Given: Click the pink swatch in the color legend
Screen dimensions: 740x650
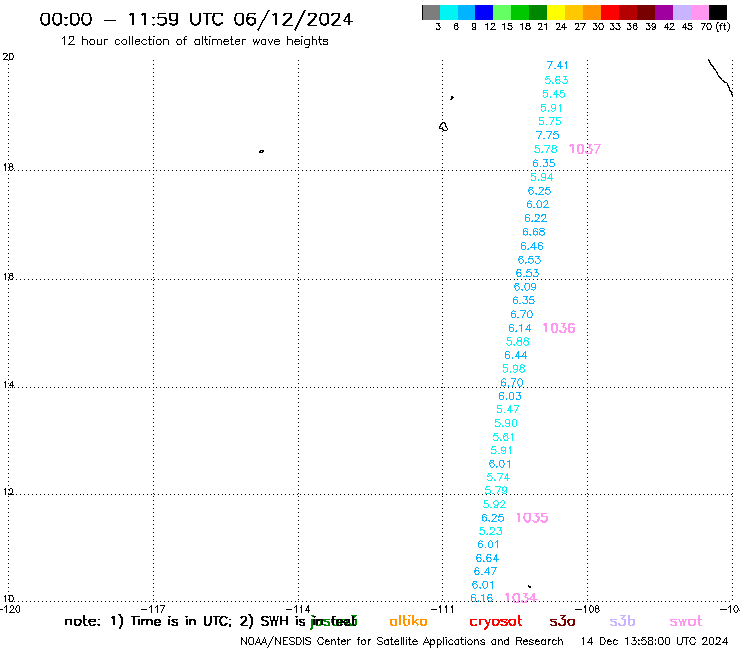Looking at the screenshot, I should (699, 12).
